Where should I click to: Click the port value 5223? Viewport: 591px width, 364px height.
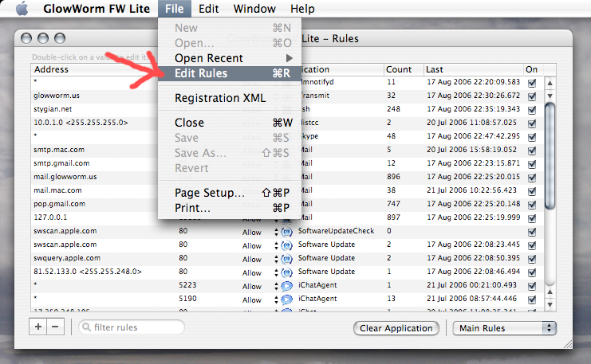tap(187, 285)
